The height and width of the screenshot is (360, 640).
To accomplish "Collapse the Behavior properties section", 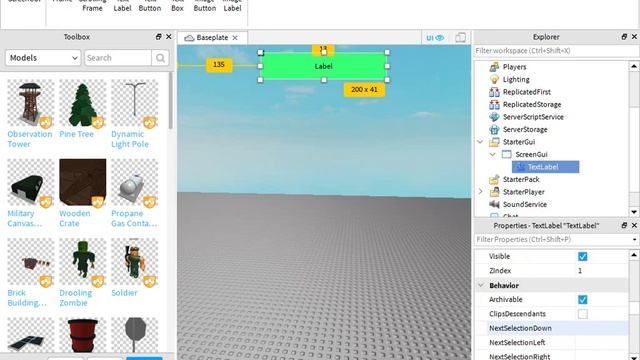I will pyautogui.click(x=481, y=285).
